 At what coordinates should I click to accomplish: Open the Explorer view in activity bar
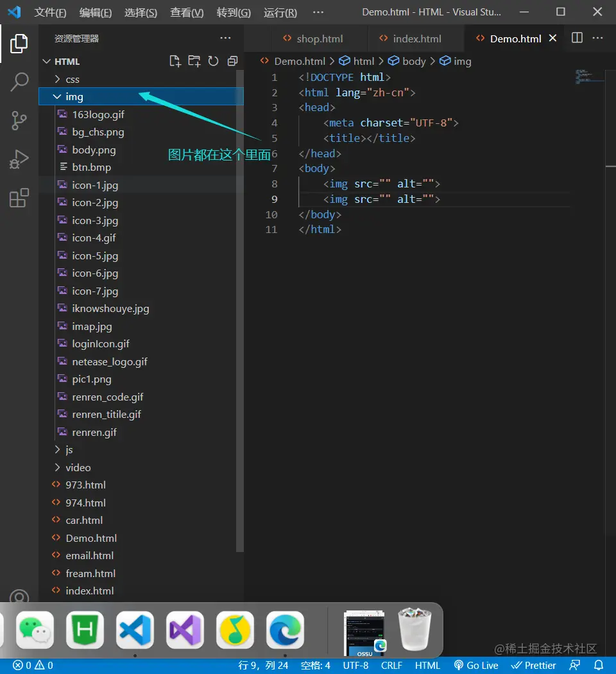(19, 44)
